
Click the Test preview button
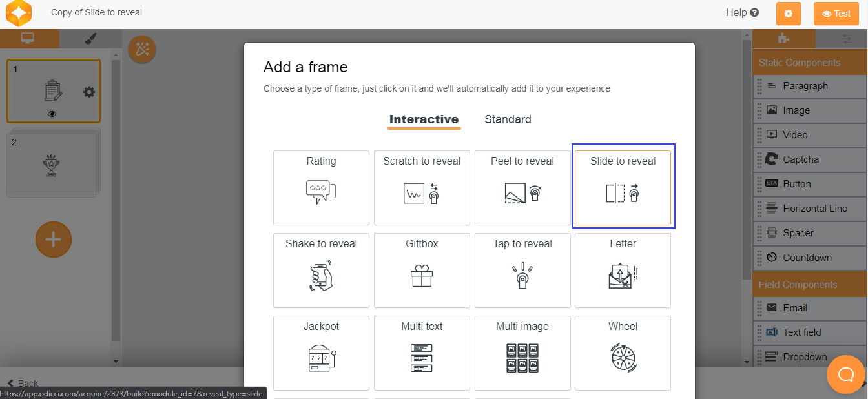click(836, 14)
